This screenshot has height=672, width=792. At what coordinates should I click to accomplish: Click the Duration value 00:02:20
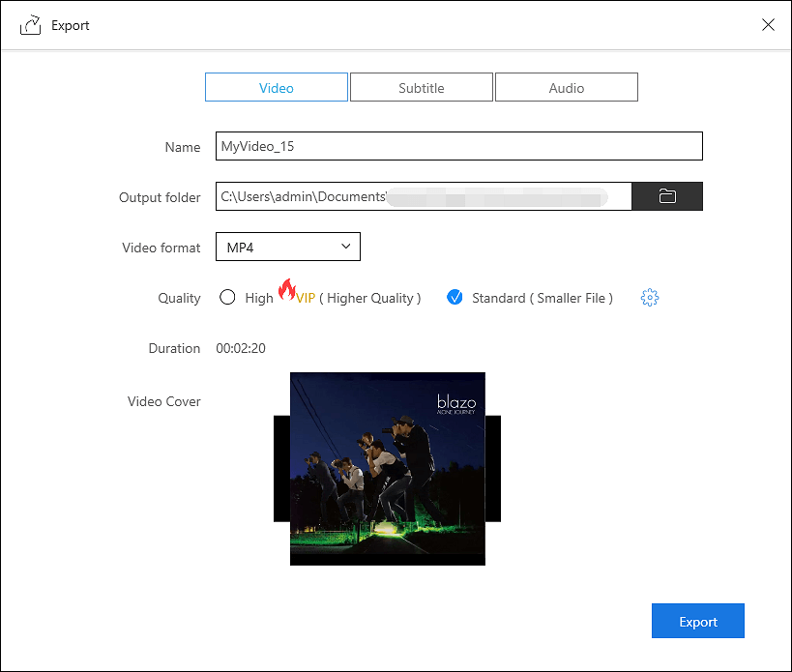click(x=241, y=348)
